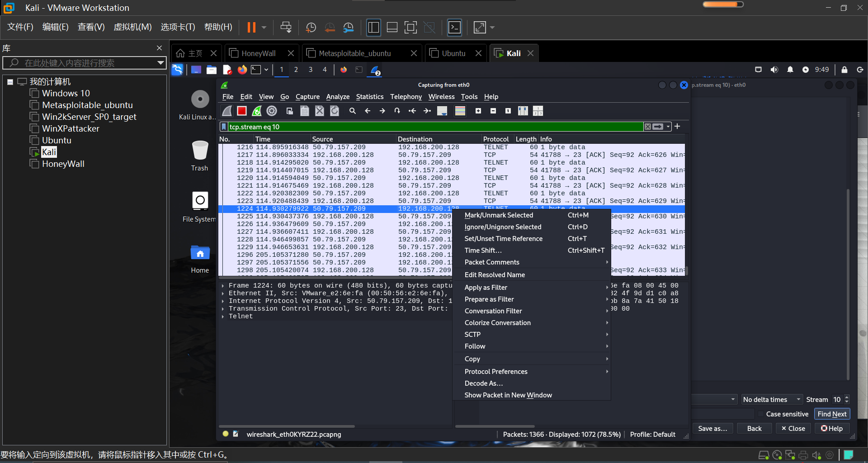Viewport: 868px width, 463px height.
Task: Click the Save as… button
Action: click(712, 429)
